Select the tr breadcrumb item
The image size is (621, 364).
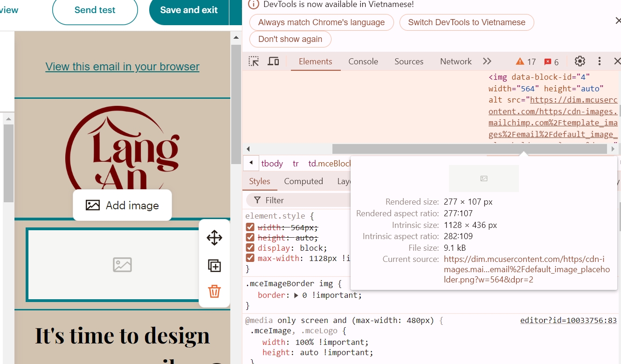tap(296, 164)
